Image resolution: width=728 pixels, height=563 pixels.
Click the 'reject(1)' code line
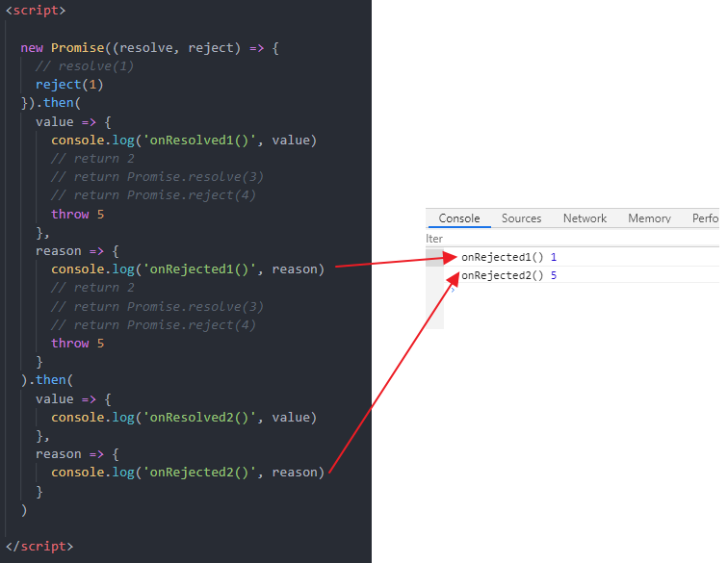tap(69, 85)
